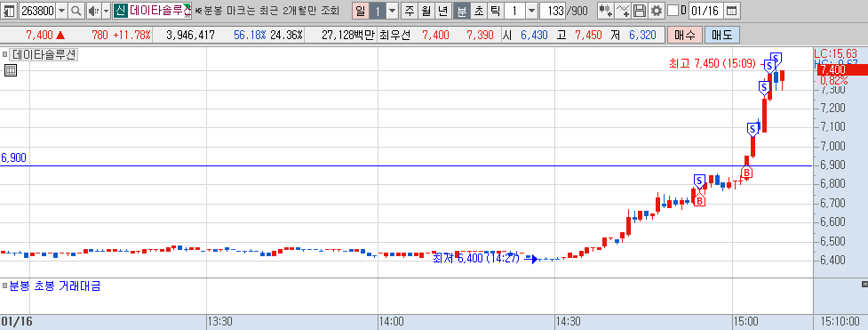
Task: Expand the stock code 263800 dropdown
Action: pyautogui.click(x=61, y=11)
